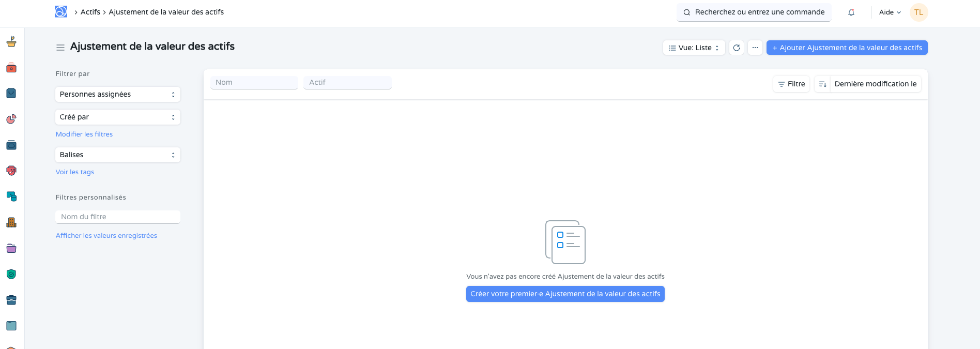Open notifications via the bell icon

tap(851, 12)
